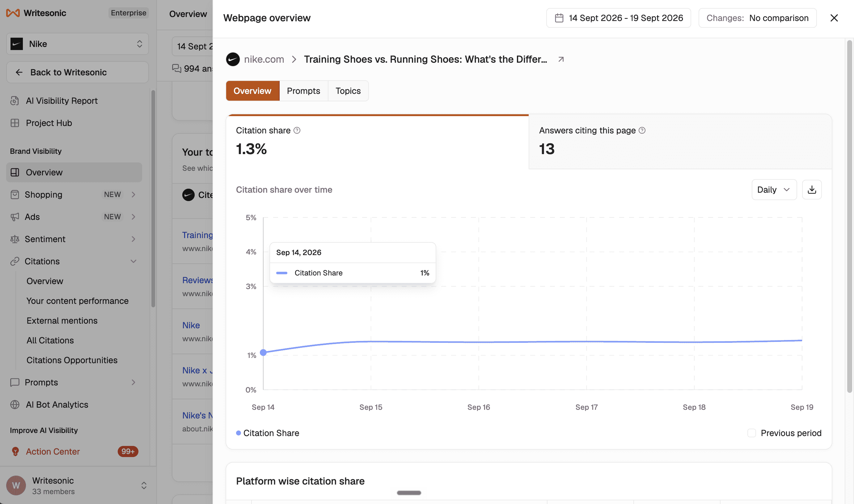
Task: Open AI Visibility Report icon
Action: (15, 101)
